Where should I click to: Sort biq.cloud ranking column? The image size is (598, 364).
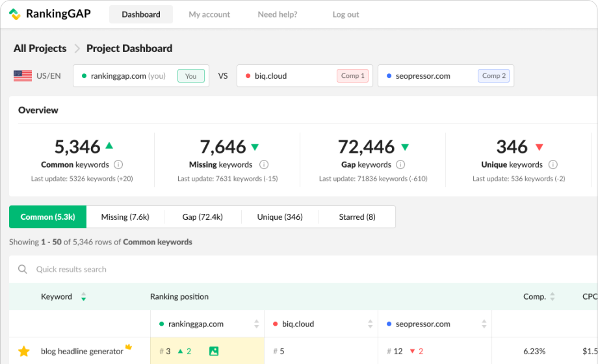[370, 324]
